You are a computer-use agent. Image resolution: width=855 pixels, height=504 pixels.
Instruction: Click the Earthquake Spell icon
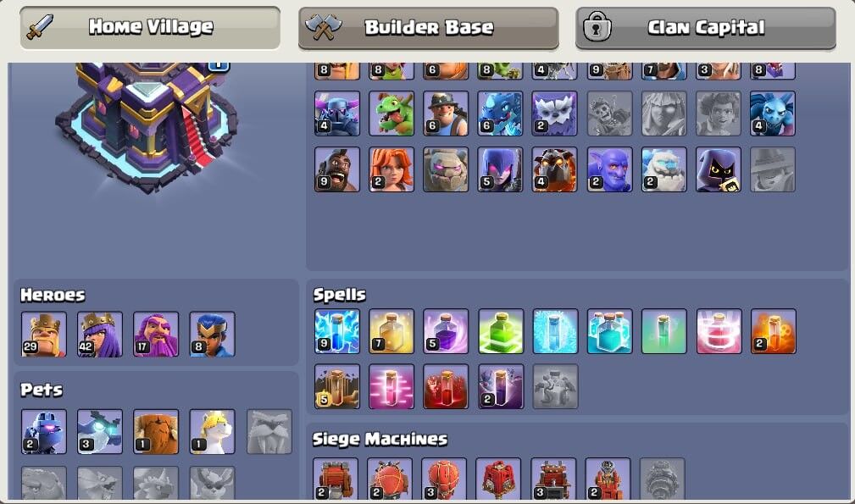337,387
